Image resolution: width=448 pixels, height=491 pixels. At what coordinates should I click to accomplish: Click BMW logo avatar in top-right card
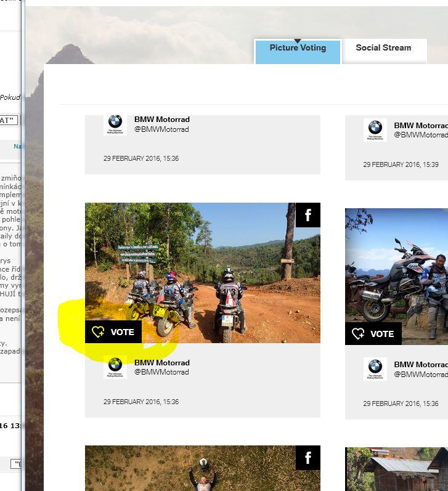[x=375, y=129]
